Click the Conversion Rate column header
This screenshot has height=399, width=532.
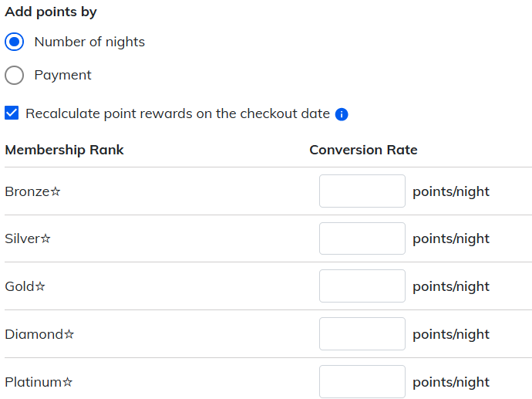tap(363, 150)
